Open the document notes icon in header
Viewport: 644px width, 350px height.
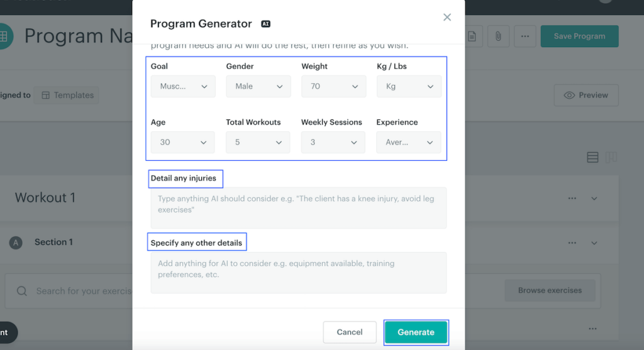[472, 36]
